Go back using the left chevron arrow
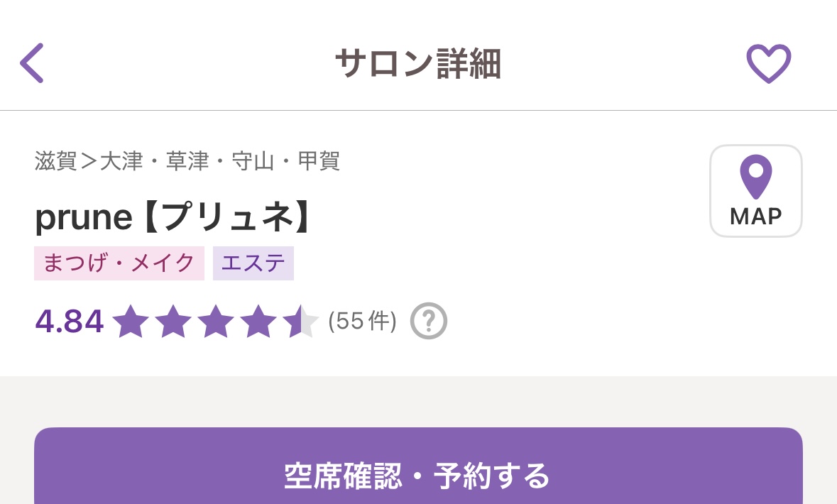Viewport: 837px width, 504px height. 31,63
